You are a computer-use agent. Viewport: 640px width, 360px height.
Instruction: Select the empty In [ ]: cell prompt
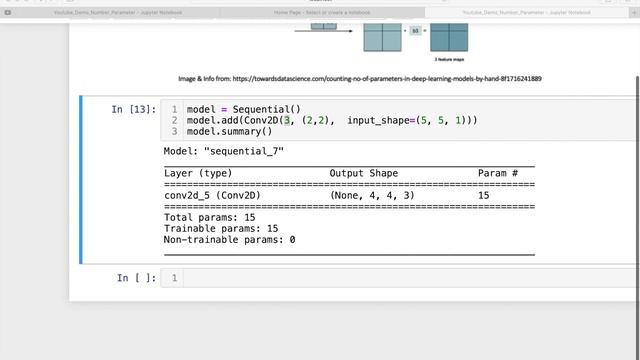tap(137, 278)
